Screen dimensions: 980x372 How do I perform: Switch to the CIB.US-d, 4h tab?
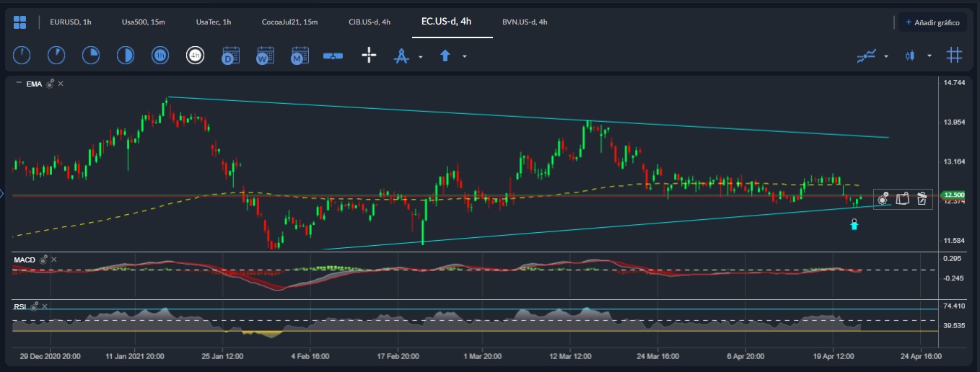point(369,22)
